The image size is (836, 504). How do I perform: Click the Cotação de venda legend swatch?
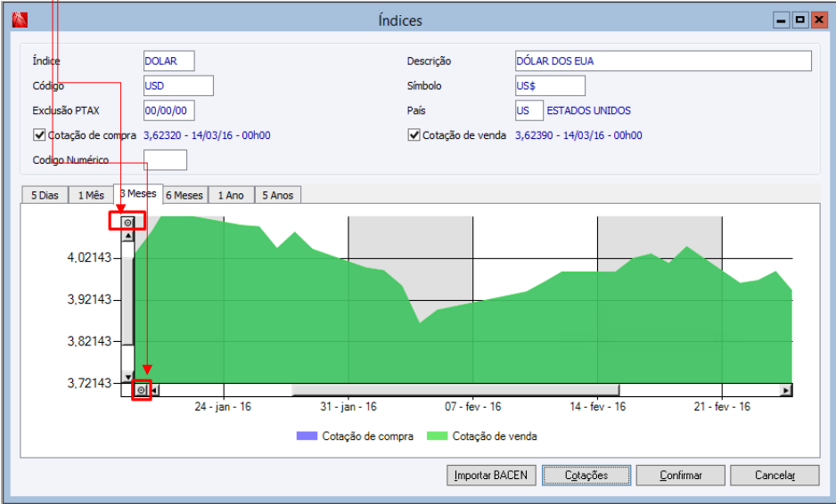click(x=437, y=435)
